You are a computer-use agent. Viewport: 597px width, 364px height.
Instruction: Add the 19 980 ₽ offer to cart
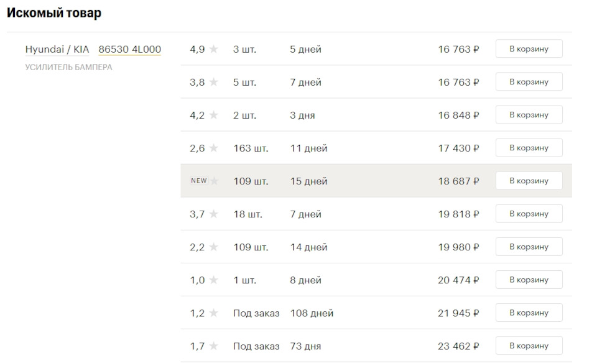coord(529,247)
